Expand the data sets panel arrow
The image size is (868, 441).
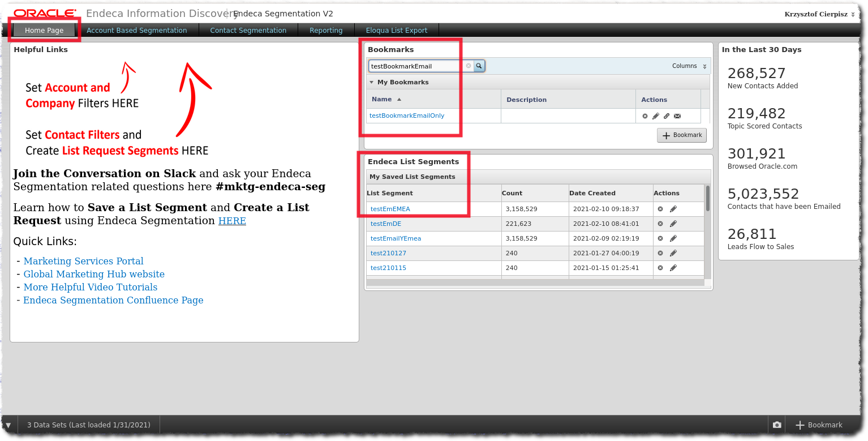(8, 425)
